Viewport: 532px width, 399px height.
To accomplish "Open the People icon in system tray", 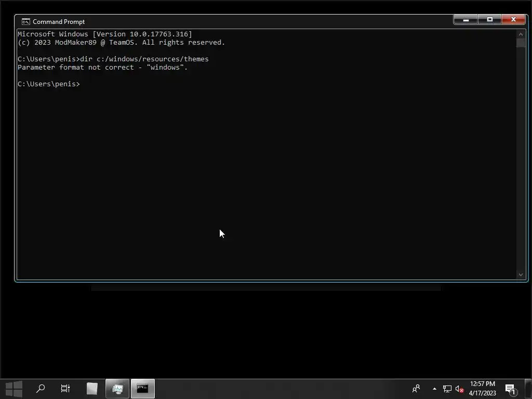I will point(416,389).
